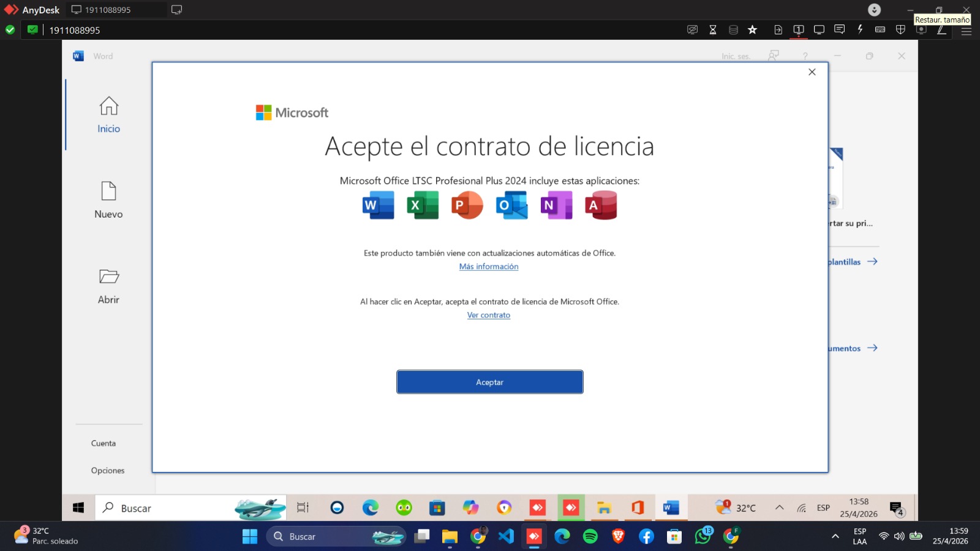Open AnyDesk chat icon

pyautogui.click(x=840, y=29)
